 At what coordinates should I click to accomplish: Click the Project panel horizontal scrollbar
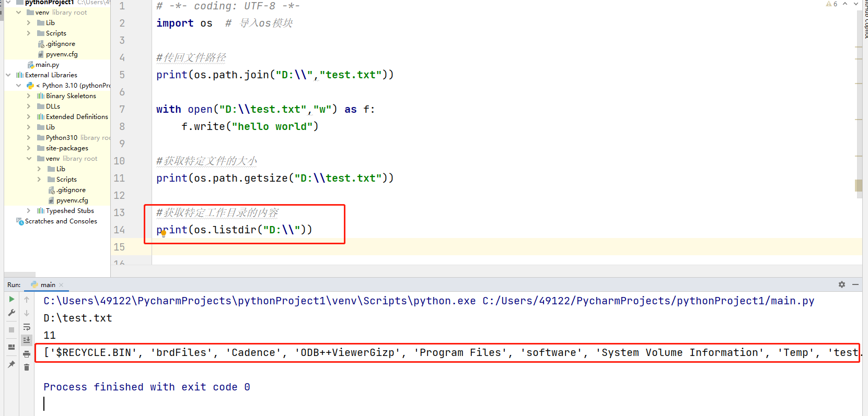(x=20, y=274)
